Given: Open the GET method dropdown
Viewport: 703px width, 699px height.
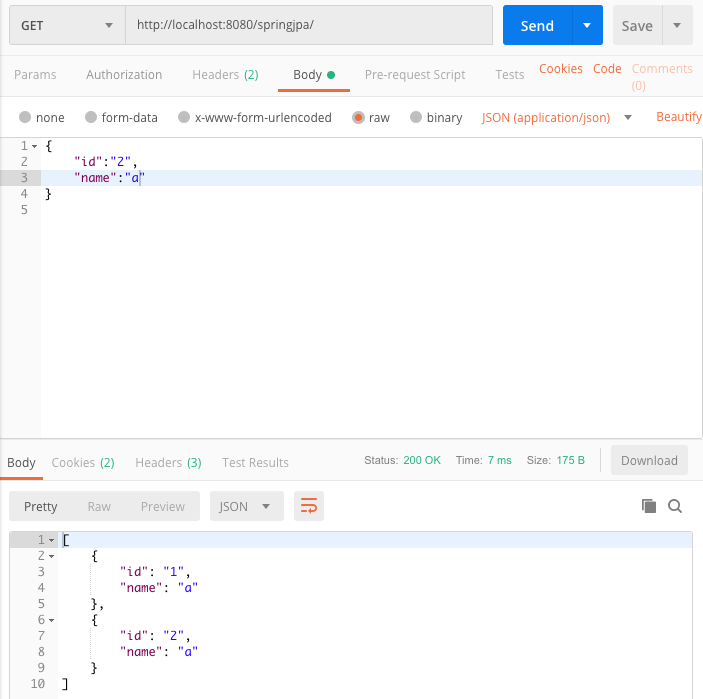Looking at the screenshot, I should click(67, 25).
